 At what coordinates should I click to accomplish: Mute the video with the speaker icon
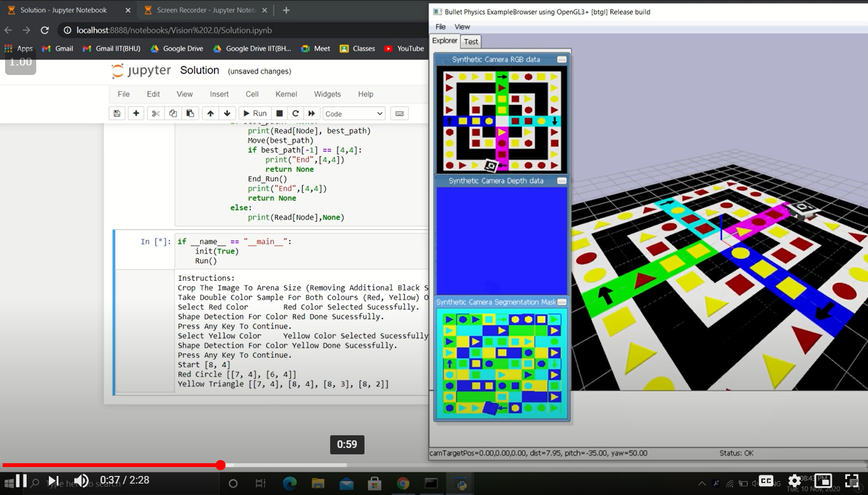coord(81,481)
